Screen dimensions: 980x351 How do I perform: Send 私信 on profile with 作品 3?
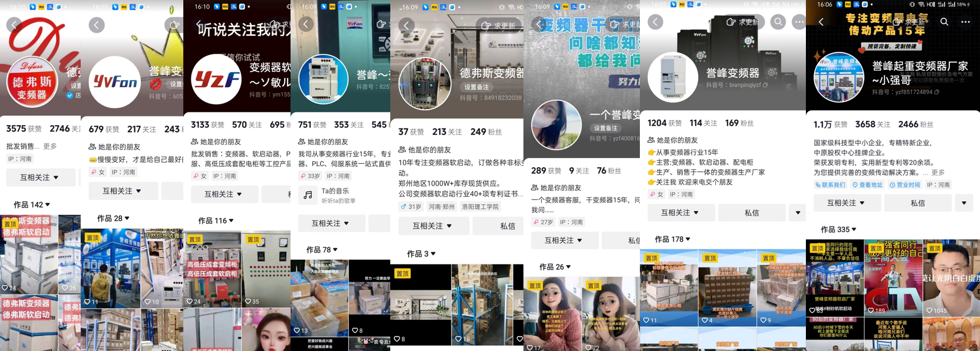(x=498, y=226)
